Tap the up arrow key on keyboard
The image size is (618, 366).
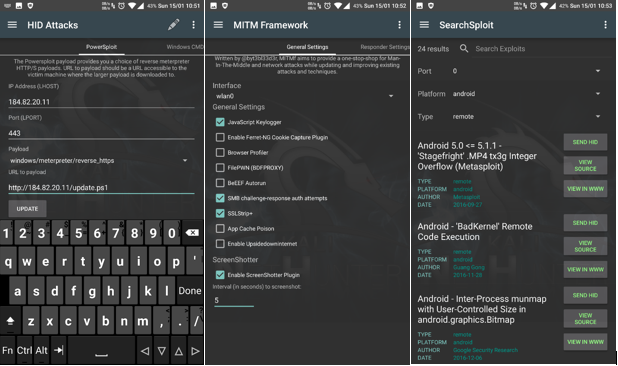[179, 351]
